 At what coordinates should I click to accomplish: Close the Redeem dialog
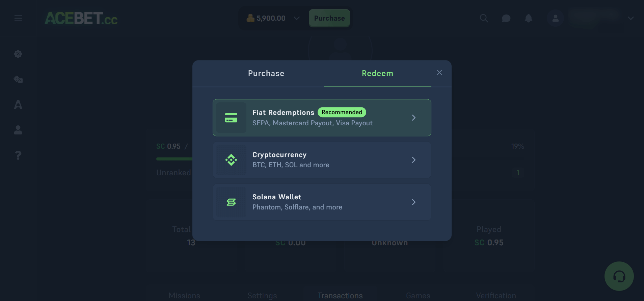(x=439, y=73)
